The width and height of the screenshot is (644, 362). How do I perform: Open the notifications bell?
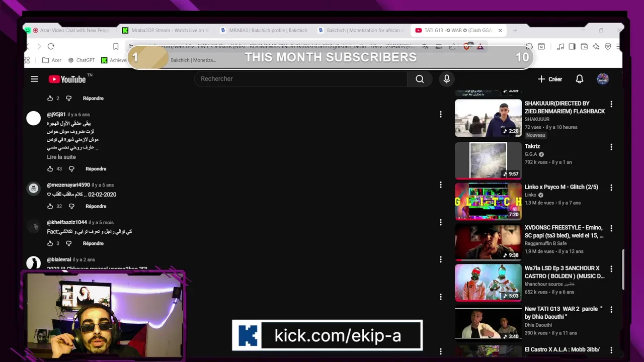coord(580,79)
